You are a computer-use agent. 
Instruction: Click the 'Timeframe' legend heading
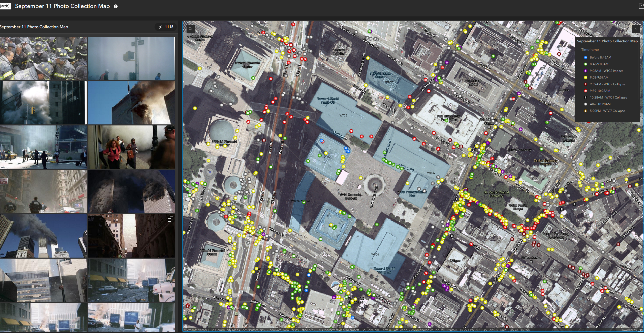590,50
